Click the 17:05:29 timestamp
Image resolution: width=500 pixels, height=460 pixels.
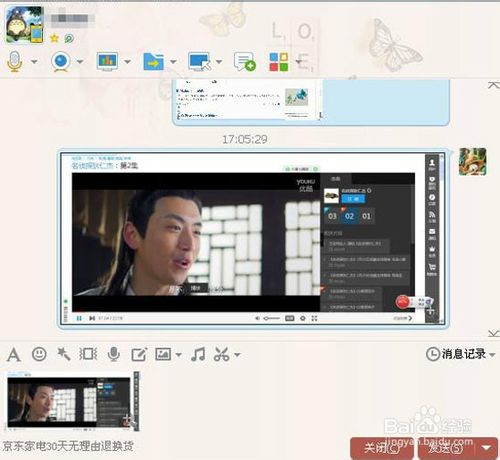[245, 139]
